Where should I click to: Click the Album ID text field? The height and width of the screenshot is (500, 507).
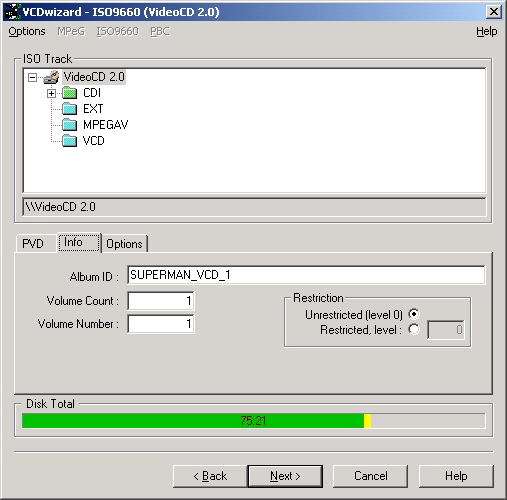306,275
